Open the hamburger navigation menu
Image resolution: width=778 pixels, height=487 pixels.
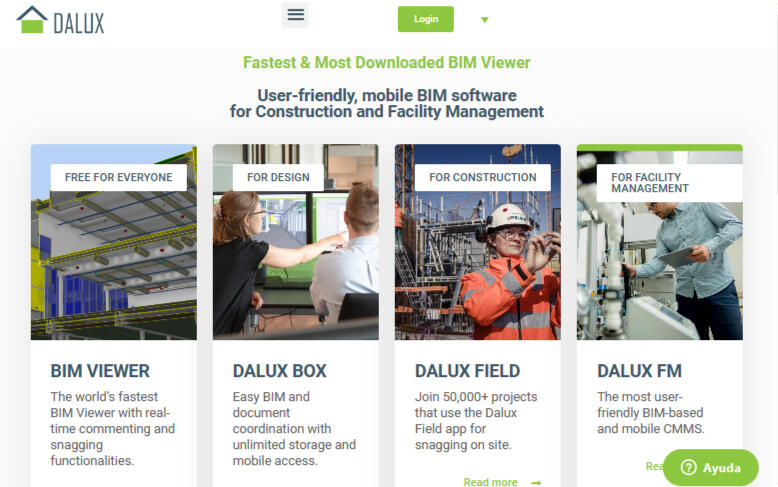(295, 15)
